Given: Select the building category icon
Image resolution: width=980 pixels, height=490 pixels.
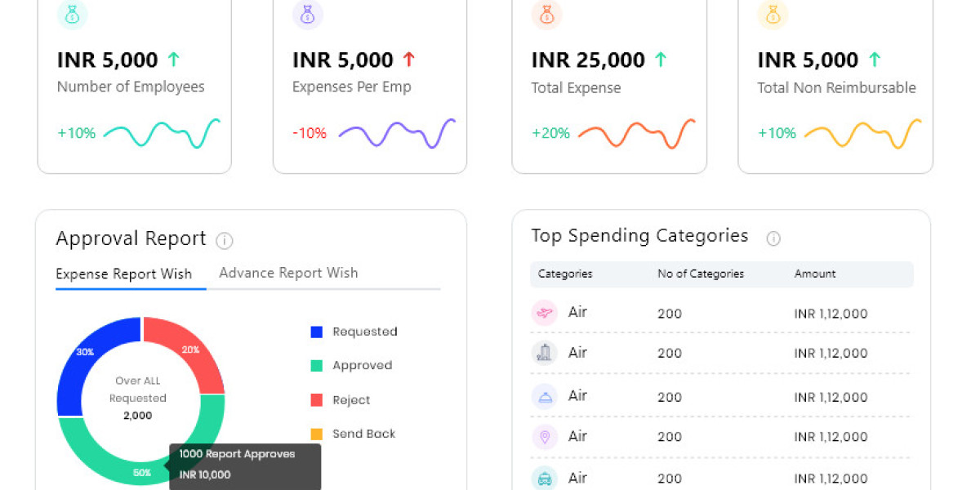Looking at the screenshot, I should (544, 353).
